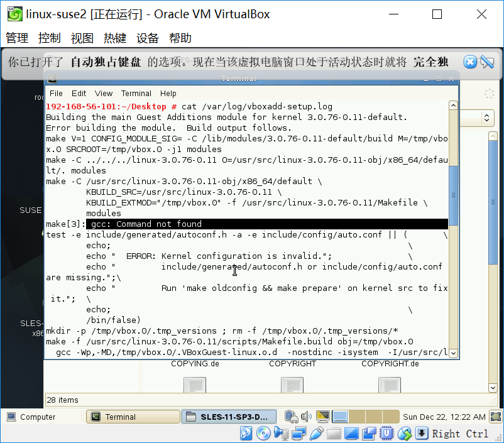The height and width of the screenshot is (443, 504).
Task: Minimize the VirtualBox window
Action: coord(394,14)
